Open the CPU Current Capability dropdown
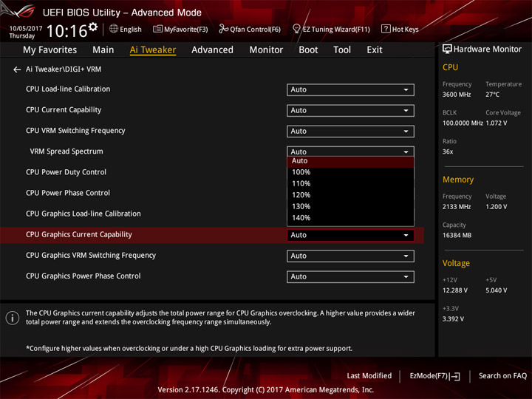 point(350,111)
